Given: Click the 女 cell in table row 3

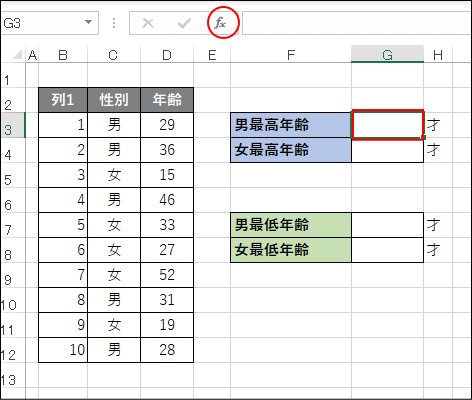Looking at the screenshot, I should 114,175.
